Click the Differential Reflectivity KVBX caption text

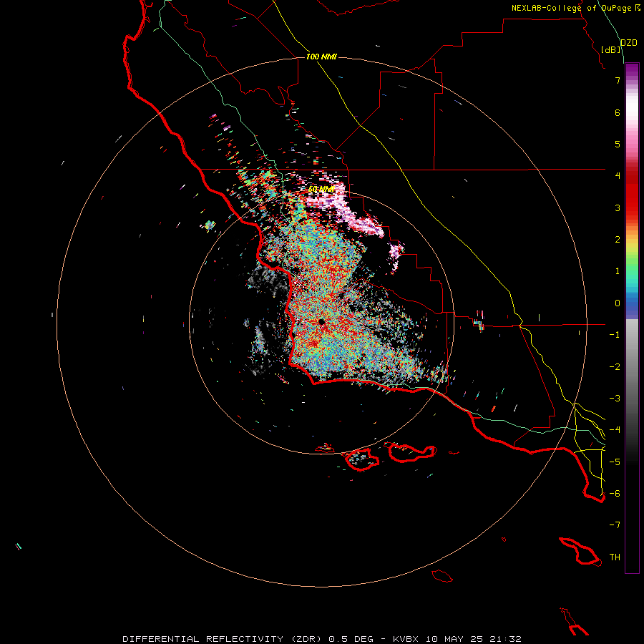(322, 639)
